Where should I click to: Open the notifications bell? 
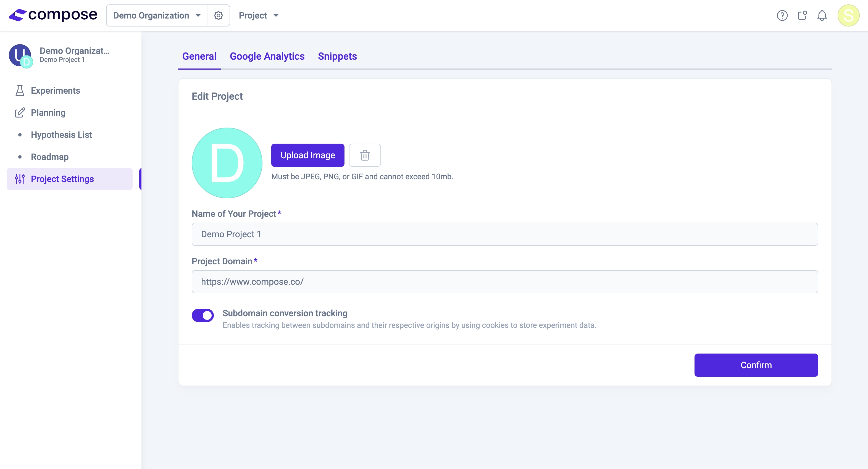point(822,15)
